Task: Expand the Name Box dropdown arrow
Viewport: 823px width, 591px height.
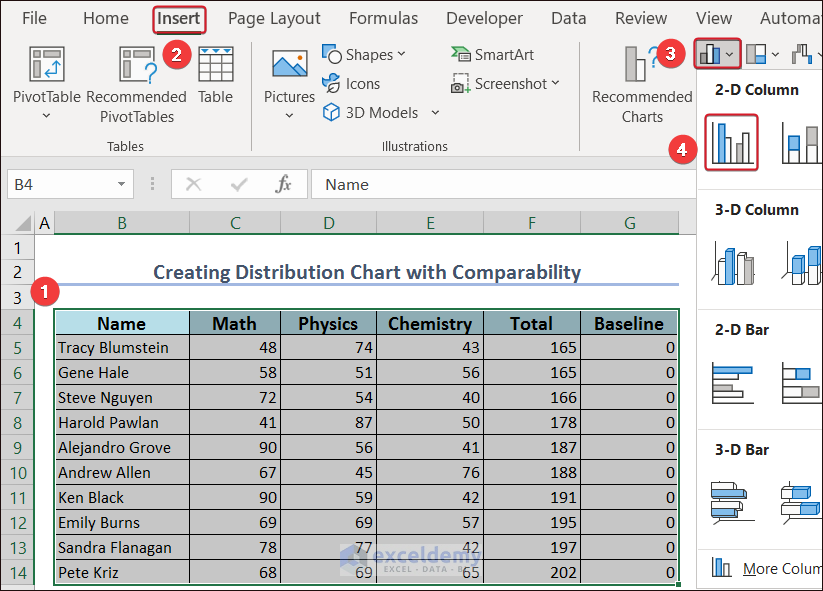Action: click(x=121, y=184)
